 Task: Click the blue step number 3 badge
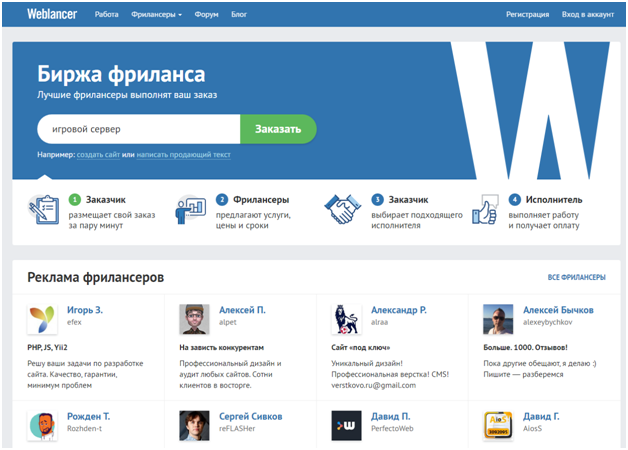click(377, 199)
